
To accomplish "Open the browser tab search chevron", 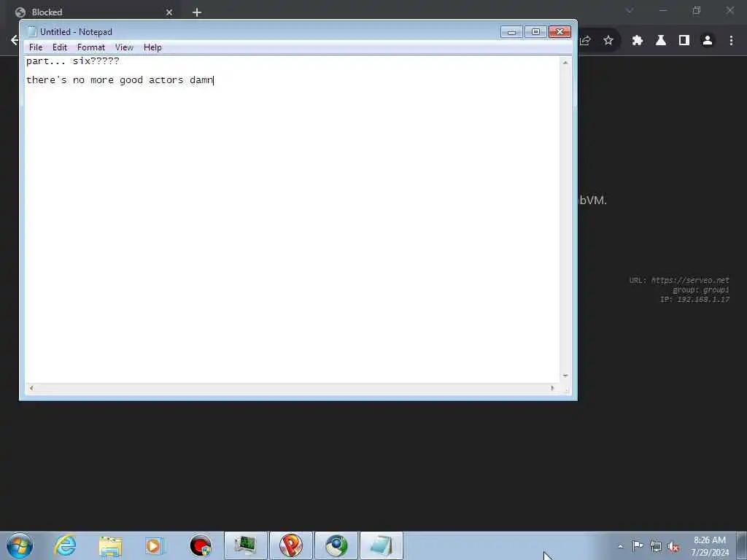I will (630, 10).
